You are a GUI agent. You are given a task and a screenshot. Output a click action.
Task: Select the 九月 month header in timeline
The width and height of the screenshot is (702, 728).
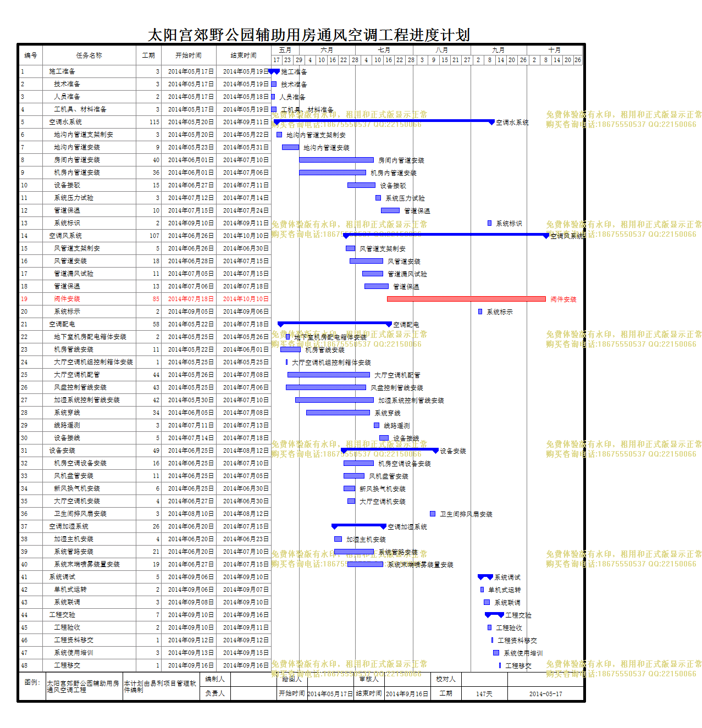[498, 50]
